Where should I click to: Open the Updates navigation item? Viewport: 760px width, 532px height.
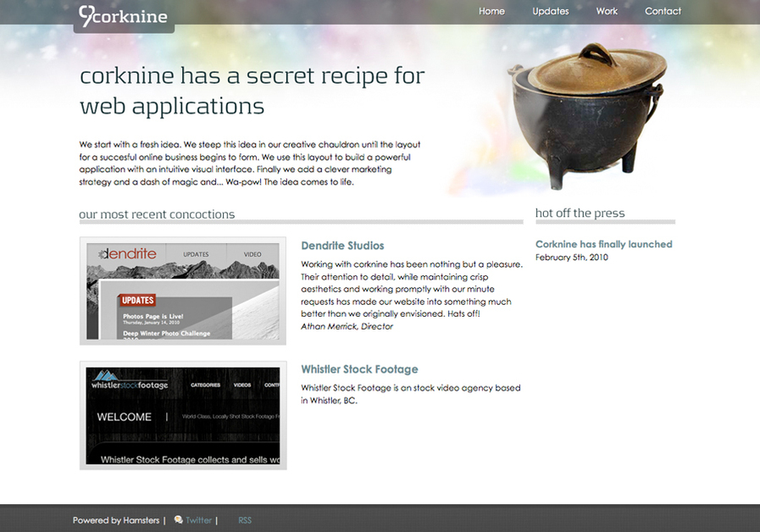[550, 11]
